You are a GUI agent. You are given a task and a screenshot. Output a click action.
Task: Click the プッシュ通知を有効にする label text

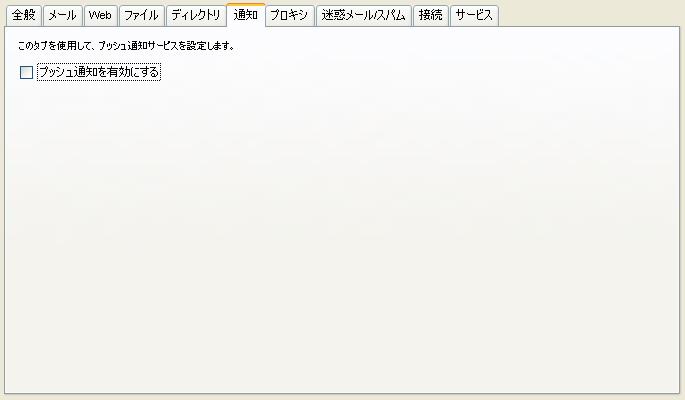99,72
